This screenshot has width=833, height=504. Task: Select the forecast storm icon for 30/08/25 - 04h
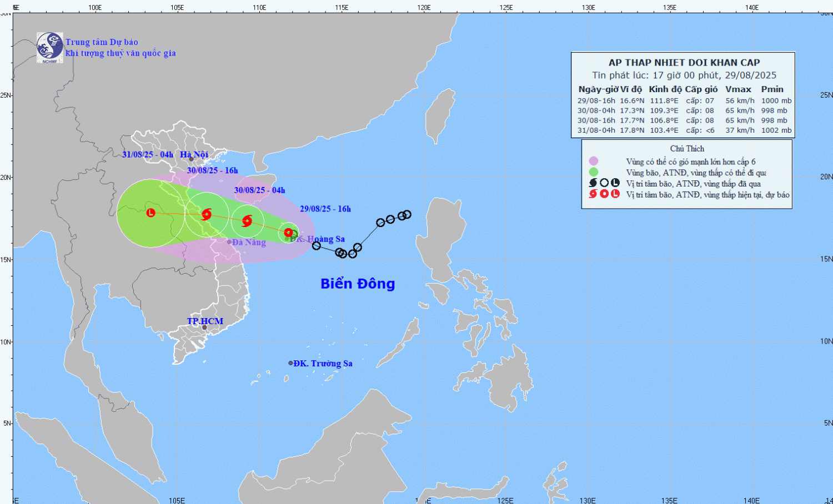pyautogui.click(x=247, y=221)
